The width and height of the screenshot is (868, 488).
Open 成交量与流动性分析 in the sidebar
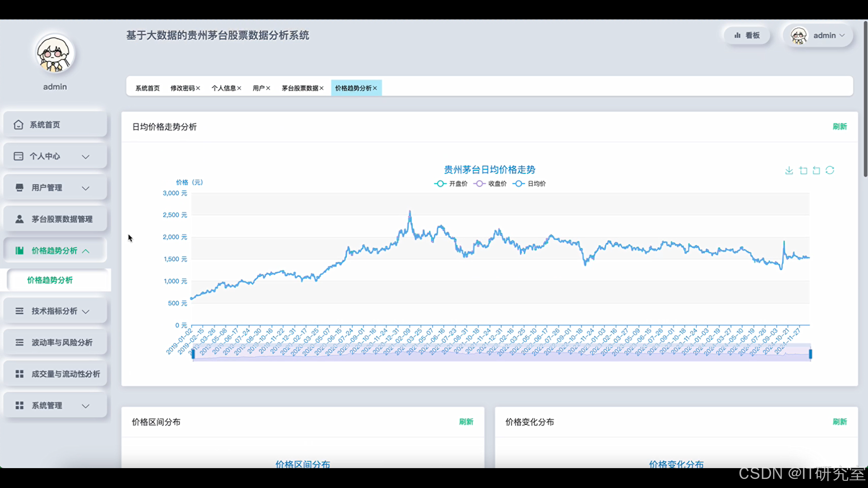click(x=55, y=374)
